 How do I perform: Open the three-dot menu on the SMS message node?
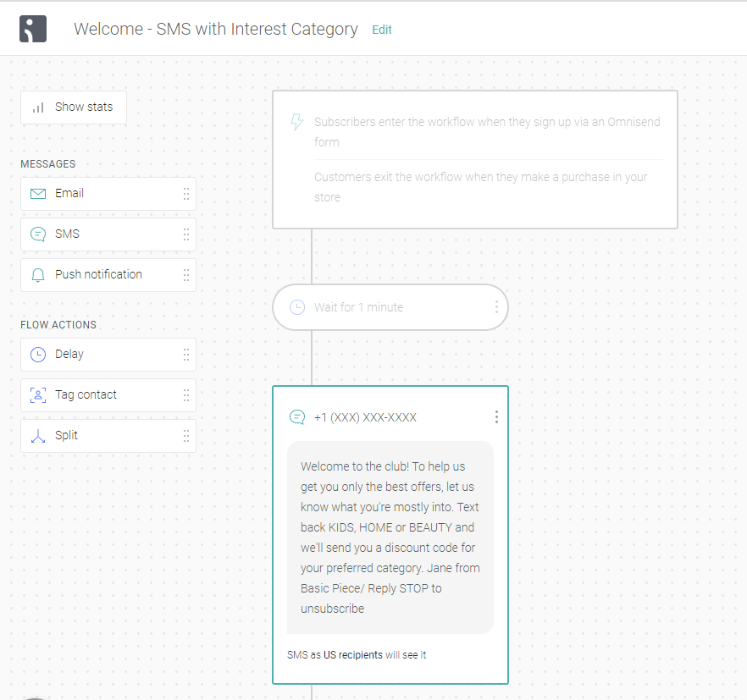pyautogui.click(x=496, y=416)
